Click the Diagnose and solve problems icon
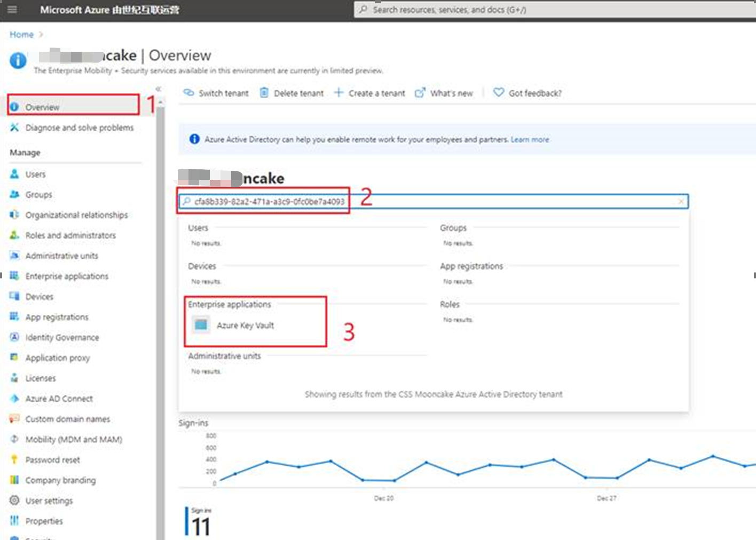This screenshot has width=756, height=540. pos(14,128)
